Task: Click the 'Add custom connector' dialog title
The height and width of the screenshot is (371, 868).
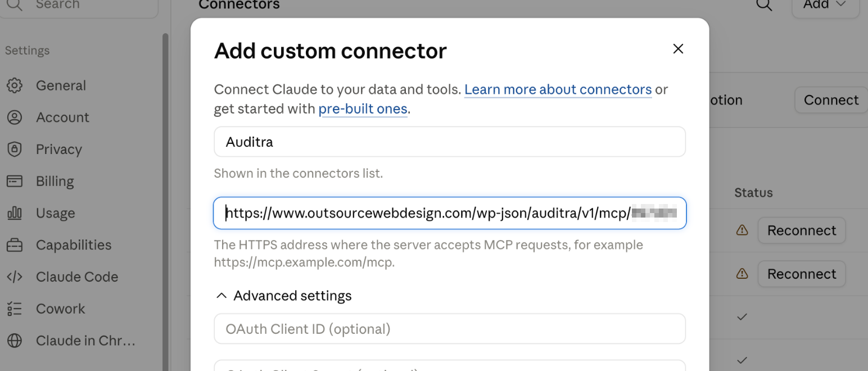Action: 330,51
